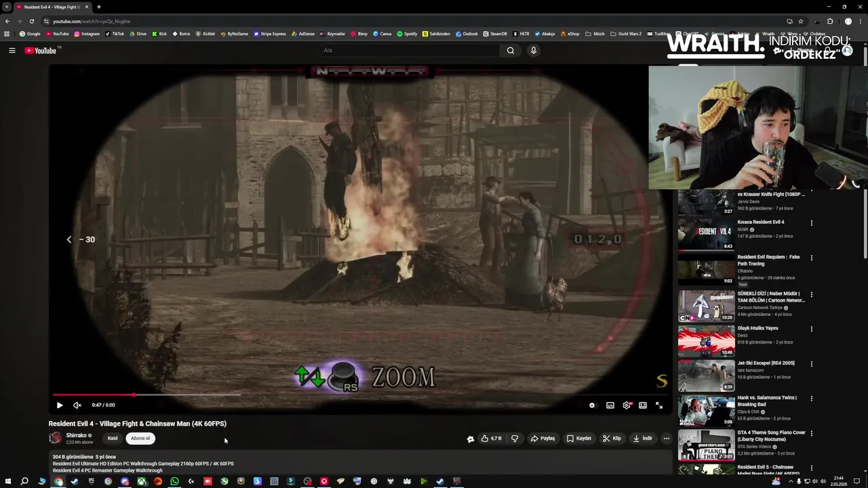The image size is (868, 488).
Task: Open options for Resident Evil Requiem video
Action: 811,258
